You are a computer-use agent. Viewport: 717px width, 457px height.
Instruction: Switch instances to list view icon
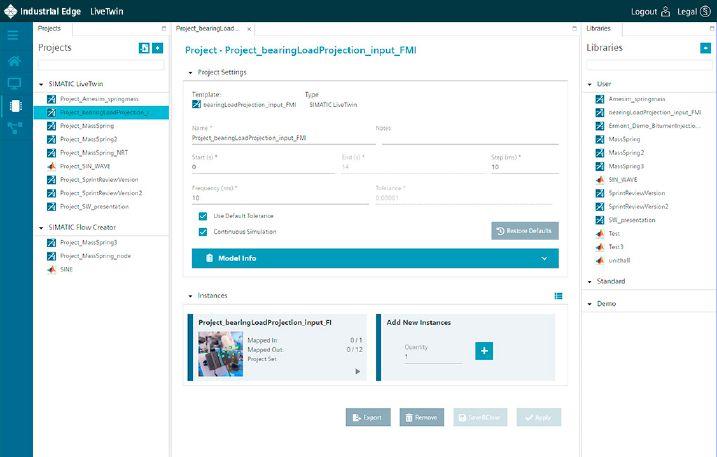point(558,296)
